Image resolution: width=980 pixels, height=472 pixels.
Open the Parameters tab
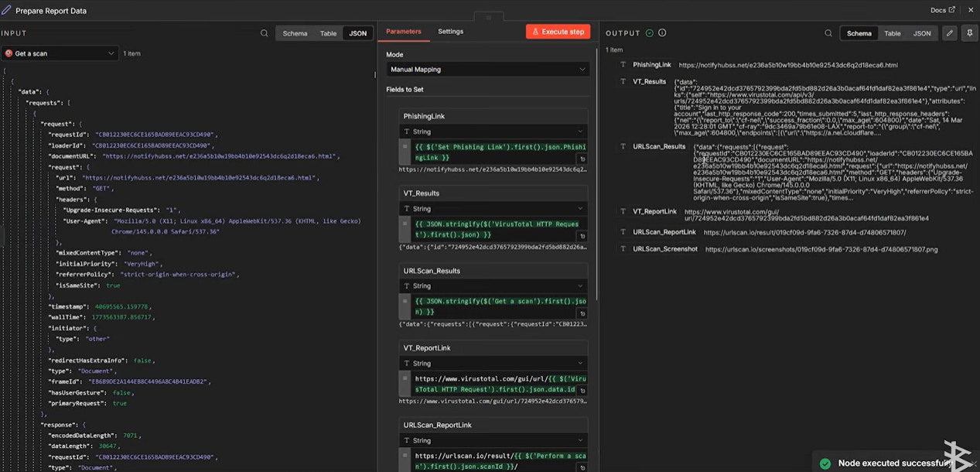pos(404,32)
